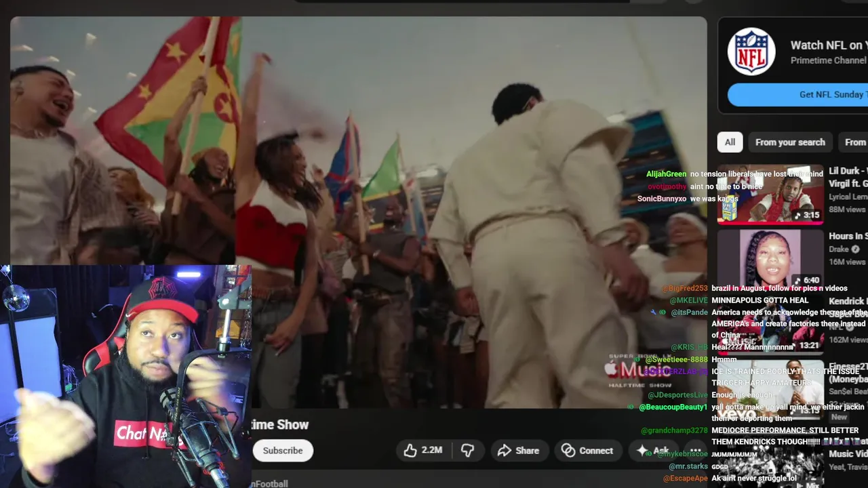Click chat username @MKELIVE
868x488 pixels.
click(688, 300)
